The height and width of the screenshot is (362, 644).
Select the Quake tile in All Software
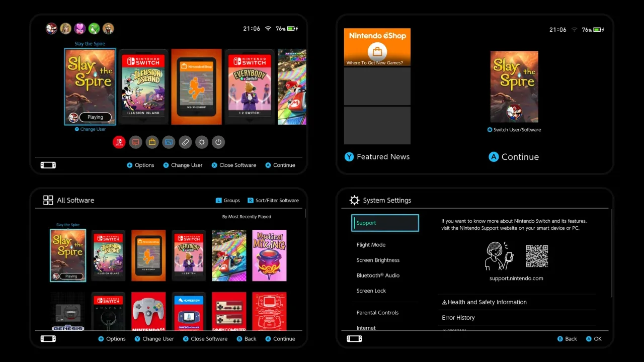tap(108, 312)
